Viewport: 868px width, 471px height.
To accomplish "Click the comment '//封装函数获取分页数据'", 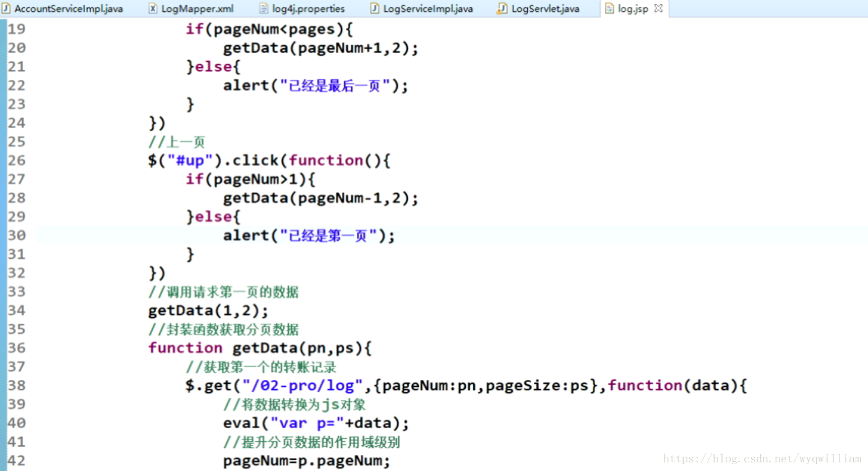I will 223,329.
